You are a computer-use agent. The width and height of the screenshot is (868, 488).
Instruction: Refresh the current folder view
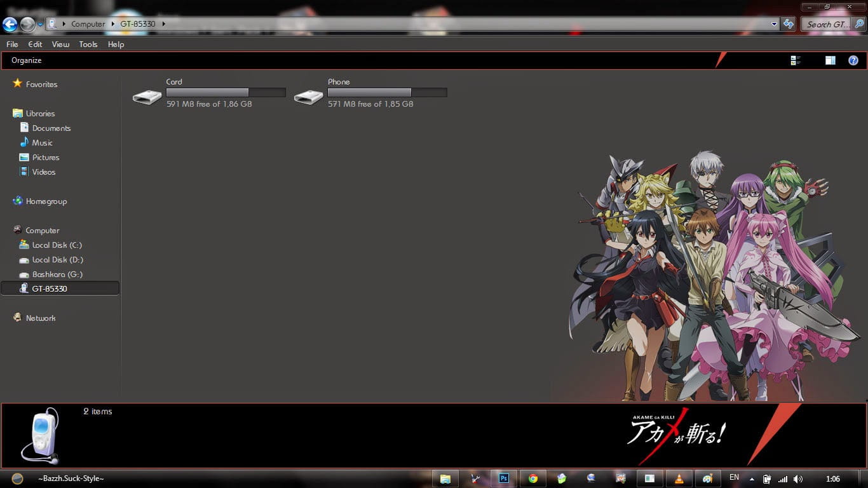click(x=789, y=24)
